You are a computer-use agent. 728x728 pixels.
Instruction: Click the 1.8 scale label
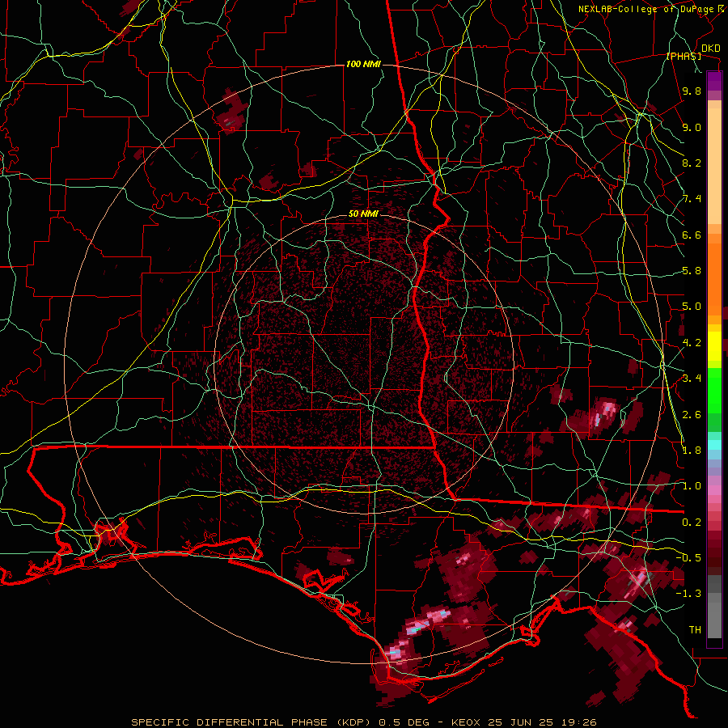[x=692, y=451]
